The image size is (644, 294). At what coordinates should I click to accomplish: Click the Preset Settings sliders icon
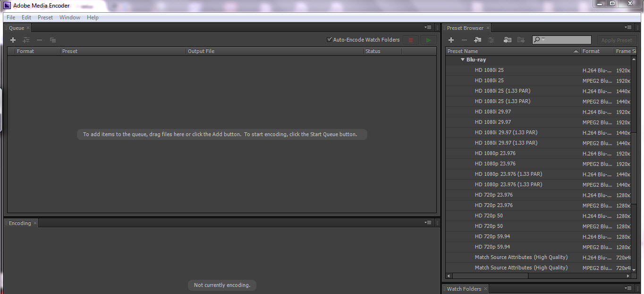click(x=491, y=40)
